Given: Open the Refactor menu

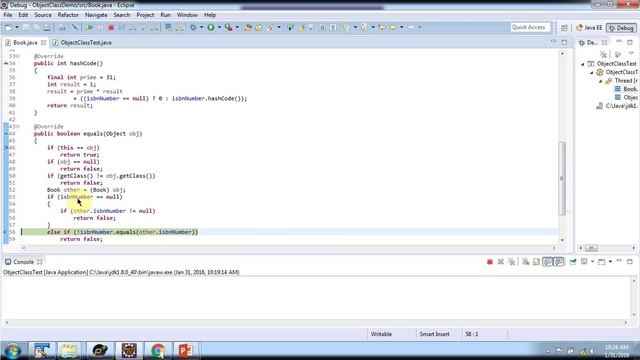Looking at the screenshot, I should [68, 15].
